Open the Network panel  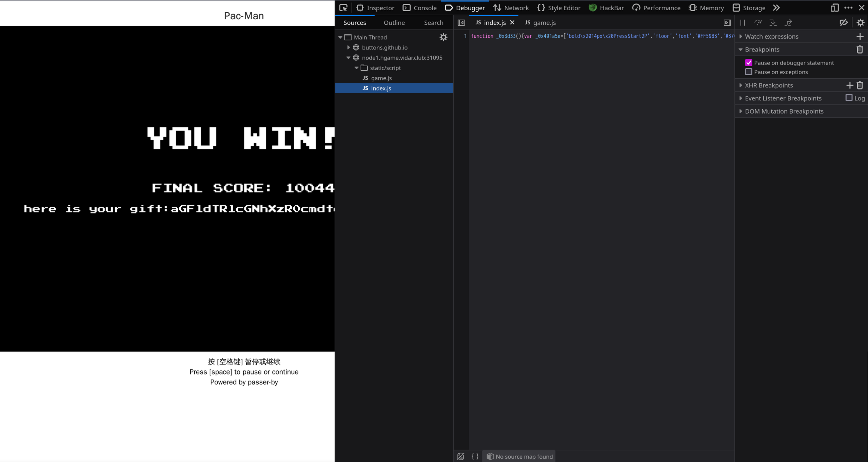tap(511, 8)
